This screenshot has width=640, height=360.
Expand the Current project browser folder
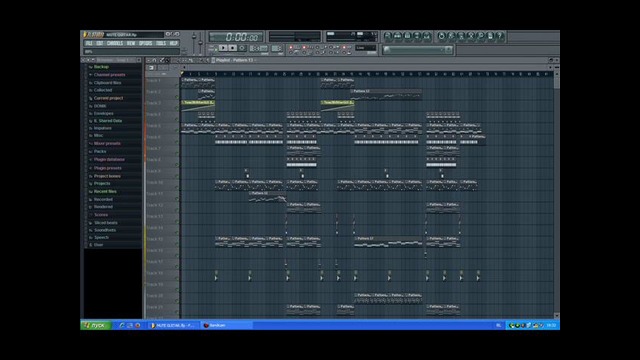click(108, 98)
